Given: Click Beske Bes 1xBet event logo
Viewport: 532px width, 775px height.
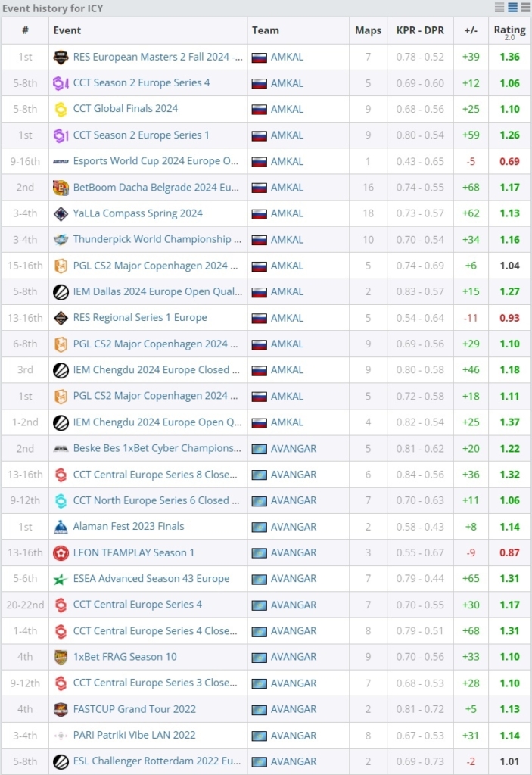Looking at the screenshot, I should (x=61, y=448).
